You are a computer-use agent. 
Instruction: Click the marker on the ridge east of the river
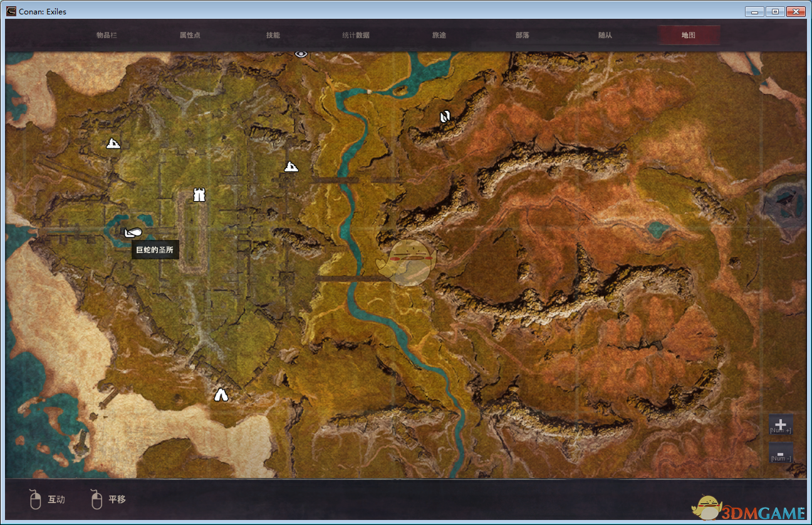445,117
